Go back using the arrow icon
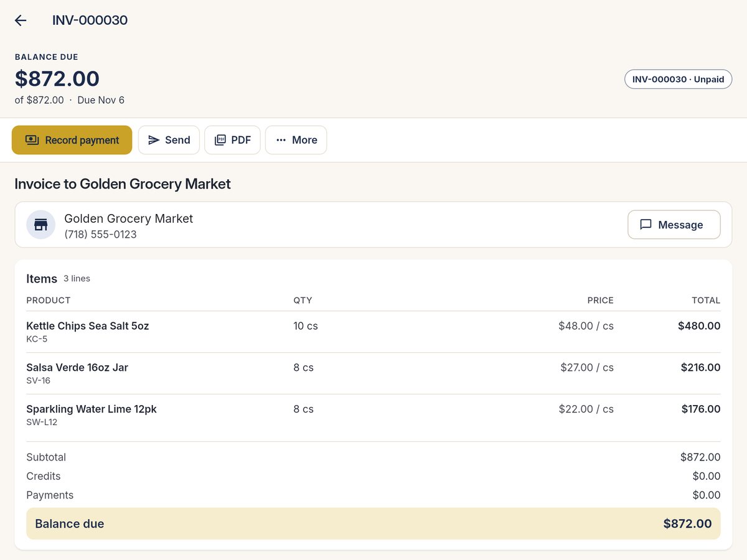747x560 pixels. [x=21, y=21]
